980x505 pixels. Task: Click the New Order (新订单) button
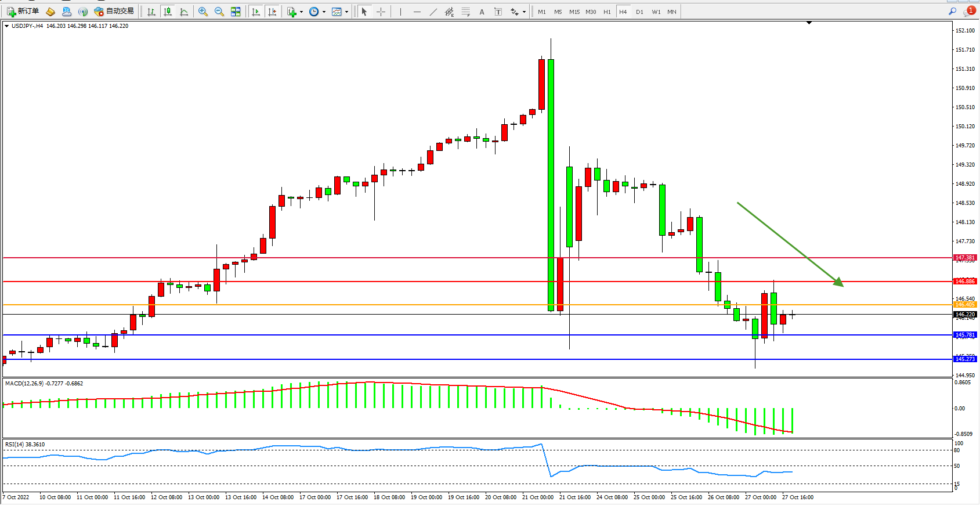pyautogui.click(x=23, y=12)
